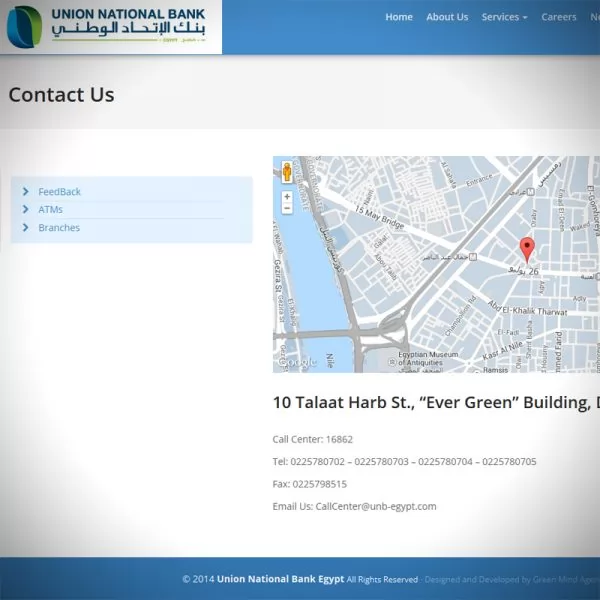Click the chevron beside Branches
600x600 pixels.
click(26, 228)
